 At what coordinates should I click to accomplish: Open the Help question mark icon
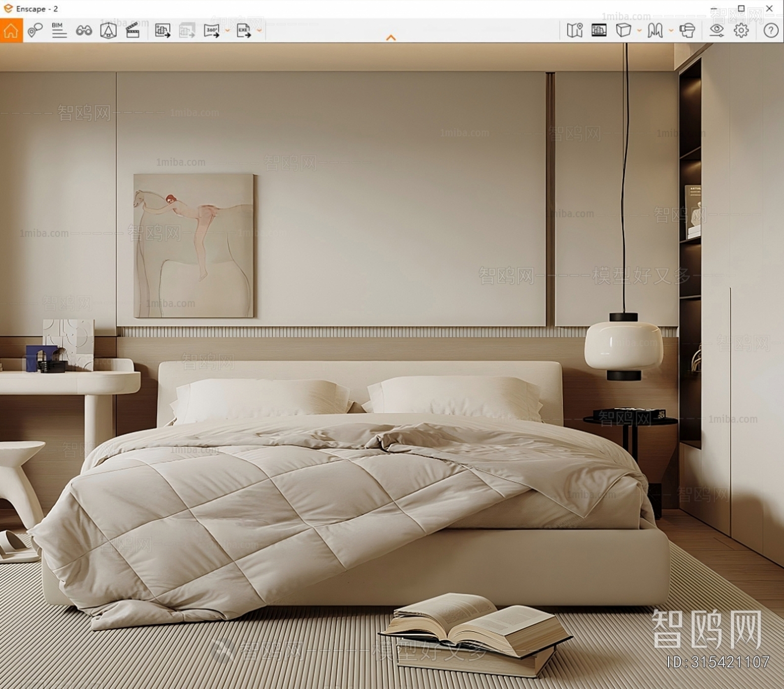tap(771, 30)
